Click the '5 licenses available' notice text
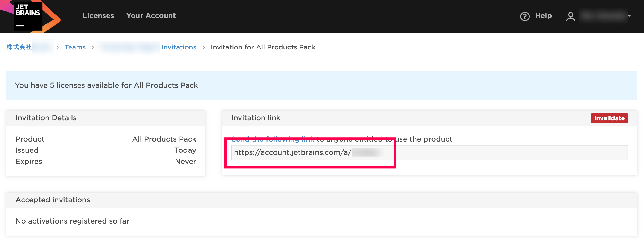Viewport: 644px width, 248px height. pyautogui.click(x=107, y=85)
